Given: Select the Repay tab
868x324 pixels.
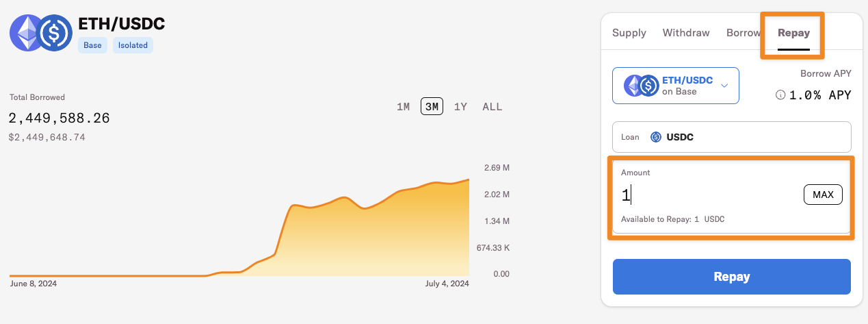Looking at the screenshot, I should (793, 33).
